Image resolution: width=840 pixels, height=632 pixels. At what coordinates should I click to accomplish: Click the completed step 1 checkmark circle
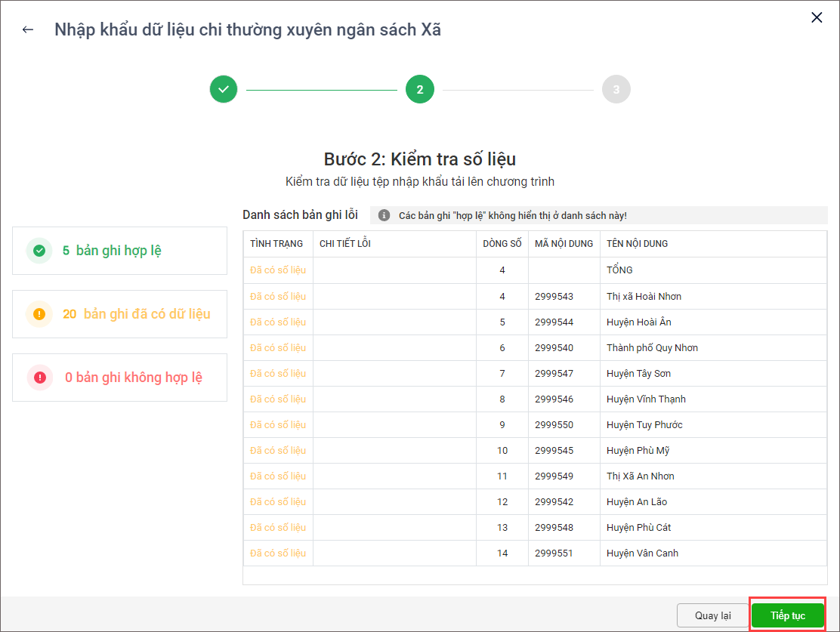tap(224, 89)
